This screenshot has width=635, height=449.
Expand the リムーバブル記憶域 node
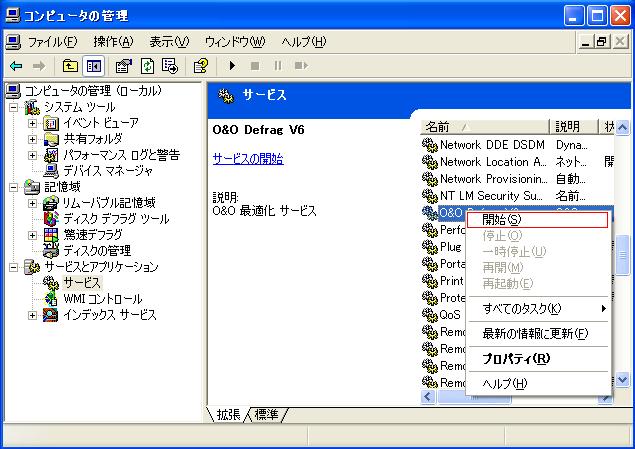[x=32, y=203]
